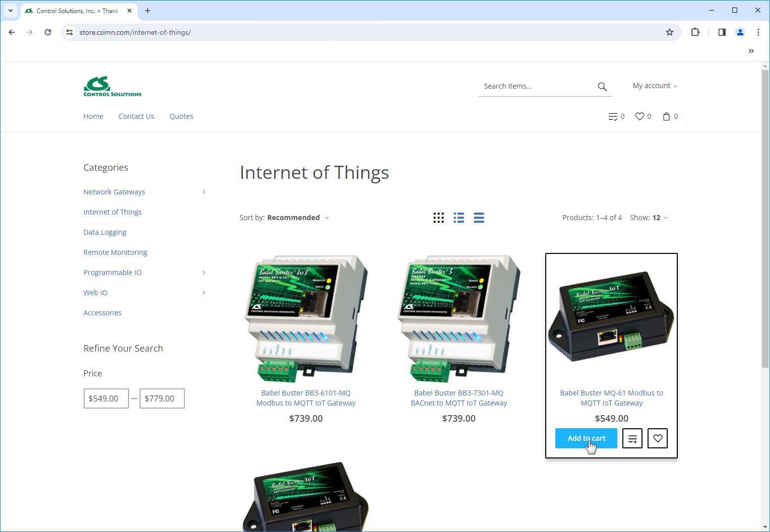
Task: Switch to list view without options
Action: click(x=459, y=218)
